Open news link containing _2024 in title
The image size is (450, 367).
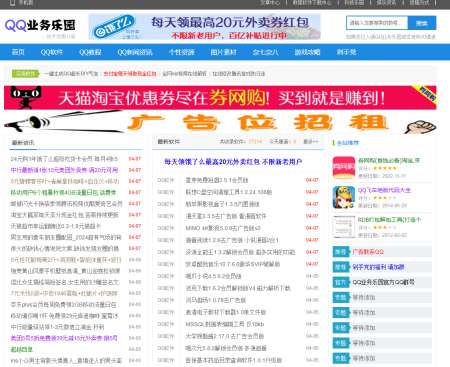click(66, 237)
